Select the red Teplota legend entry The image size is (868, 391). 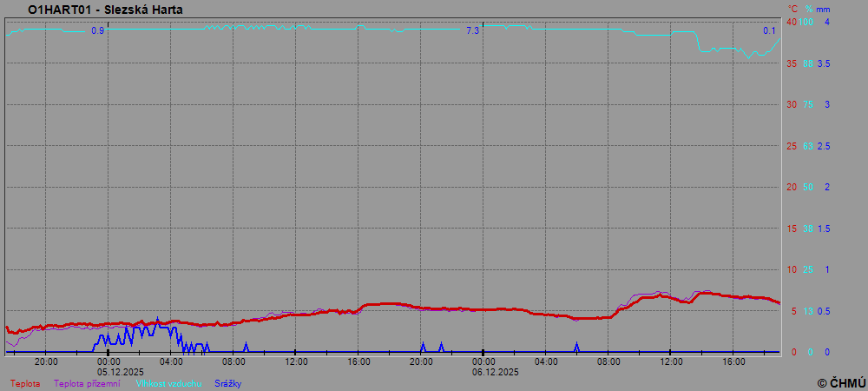(25, 383)
